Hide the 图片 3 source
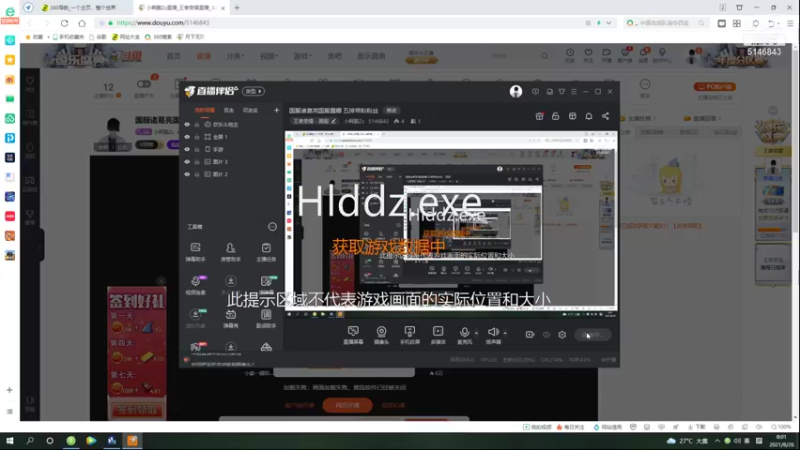Viewport: 800px width, 450px height. click(x=187, y=162)
